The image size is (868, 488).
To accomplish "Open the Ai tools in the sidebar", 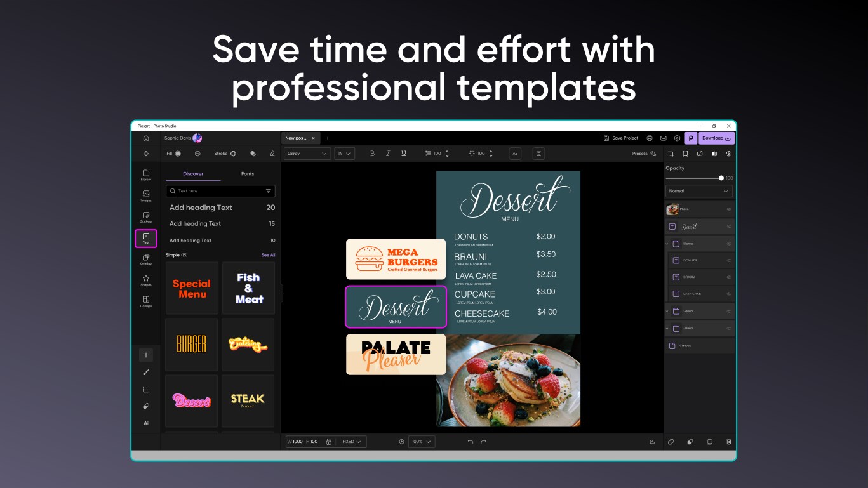I will coord(145,423).
